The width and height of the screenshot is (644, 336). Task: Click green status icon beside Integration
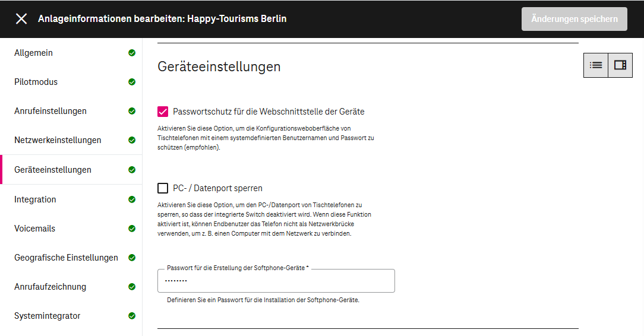[132, 199]
